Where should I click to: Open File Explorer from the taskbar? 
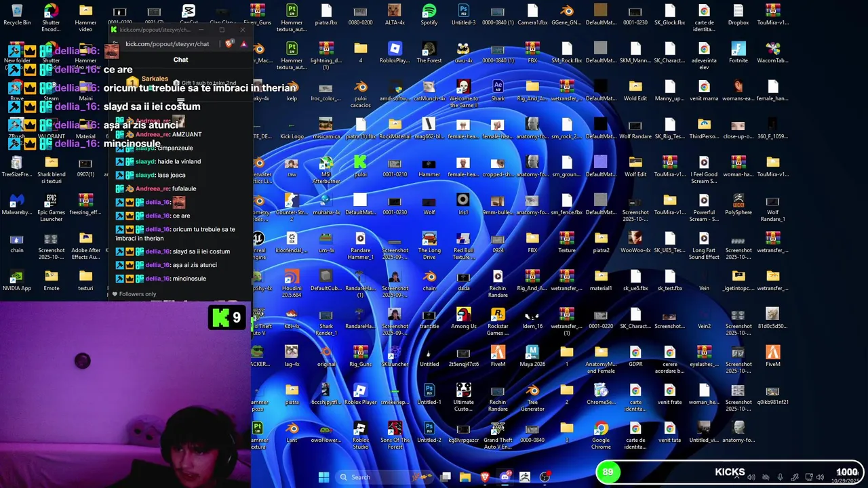[465, 477]
